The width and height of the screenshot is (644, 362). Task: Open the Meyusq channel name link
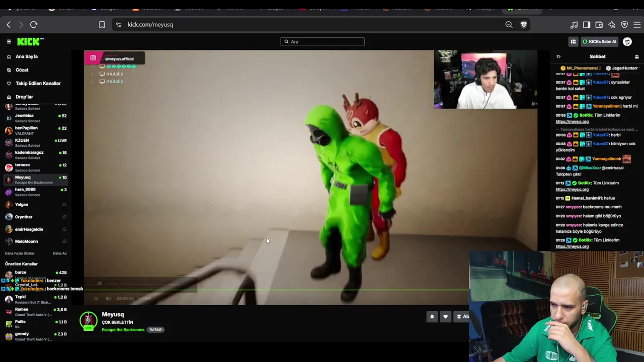[113, 315]
